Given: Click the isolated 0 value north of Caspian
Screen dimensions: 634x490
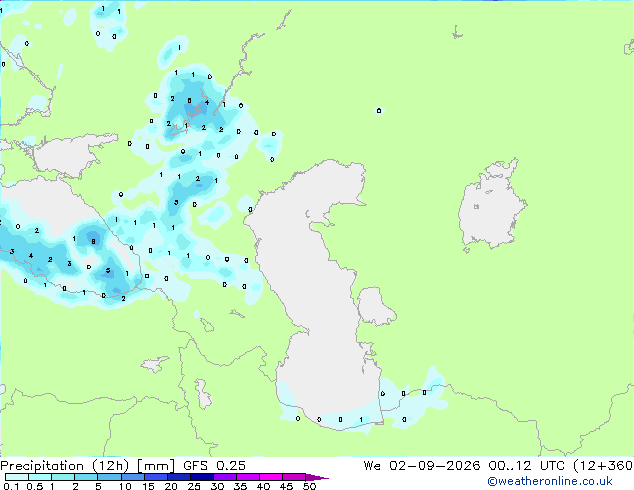Looking at the screenshot, I should 379,110.
